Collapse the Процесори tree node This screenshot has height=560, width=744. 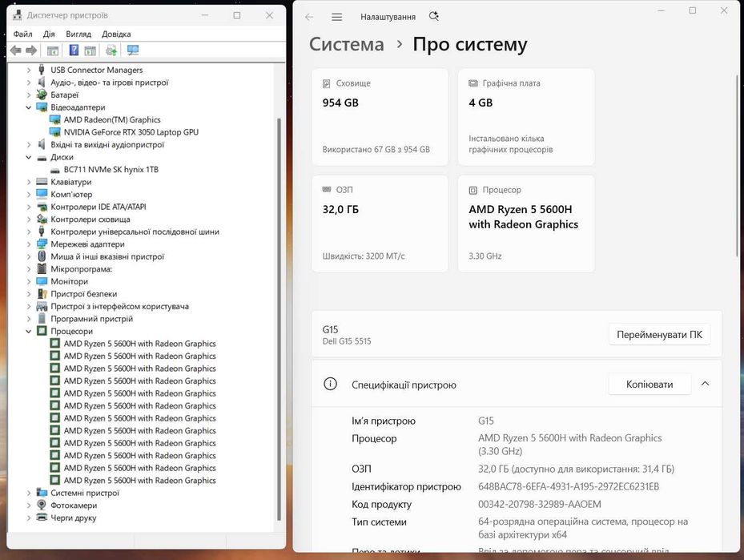29,331
